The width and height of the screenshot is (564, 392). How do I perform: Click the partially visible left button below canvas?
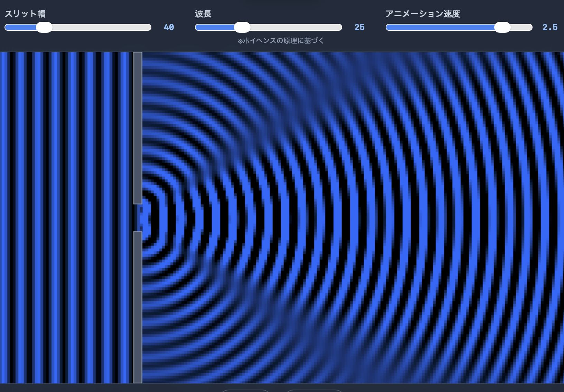(245, 391)
